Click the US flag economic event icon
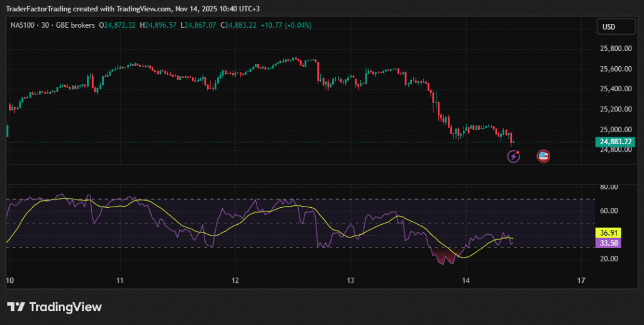 pos(543,156)
